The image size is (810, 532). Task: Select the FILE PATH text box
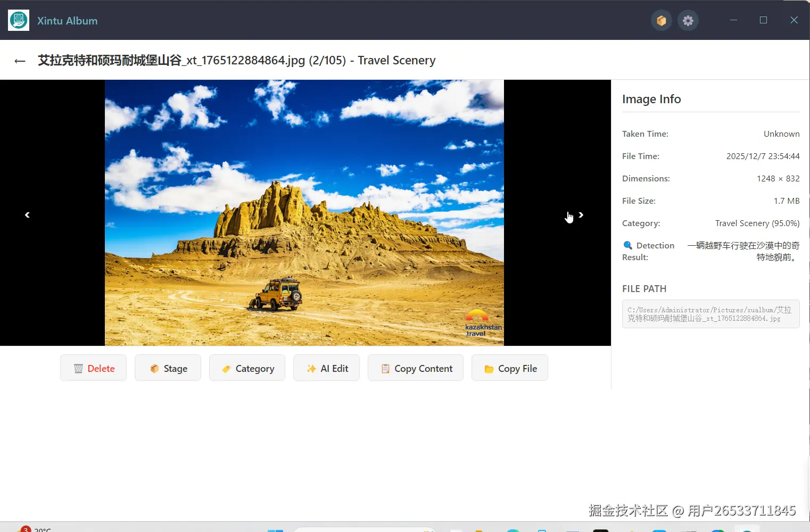(x=710, y=314)
